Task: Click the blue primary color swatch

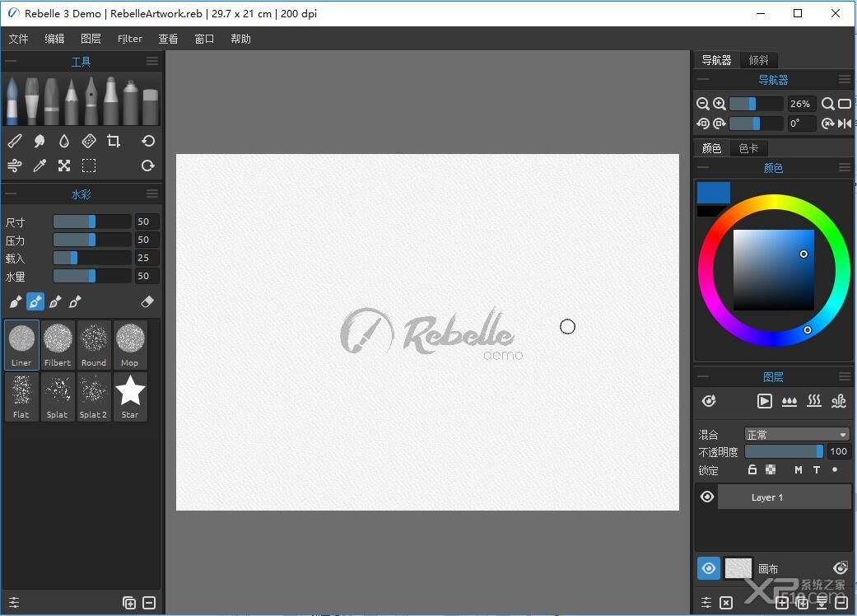Action: coord(713,193)
